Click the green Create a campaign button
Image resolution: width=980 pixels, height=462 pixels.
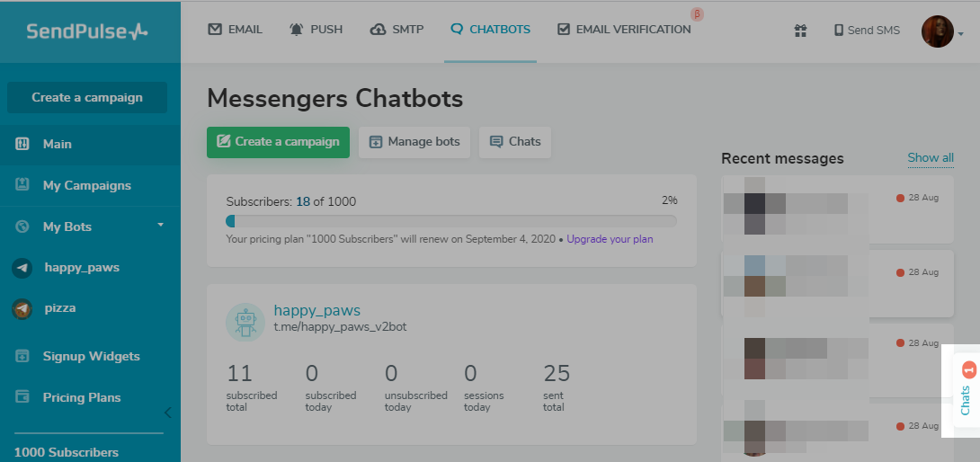tap(278, 142)
